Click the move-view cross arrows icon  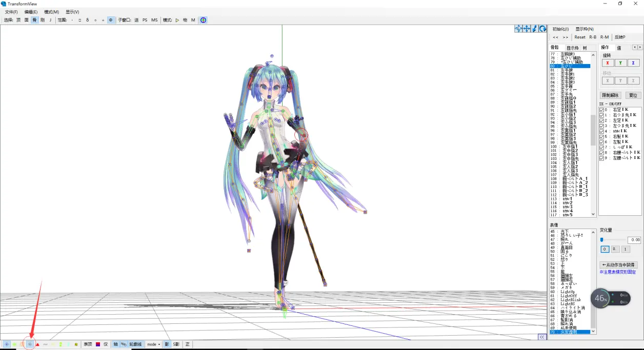pyautogui.click(x=527, y=29)
